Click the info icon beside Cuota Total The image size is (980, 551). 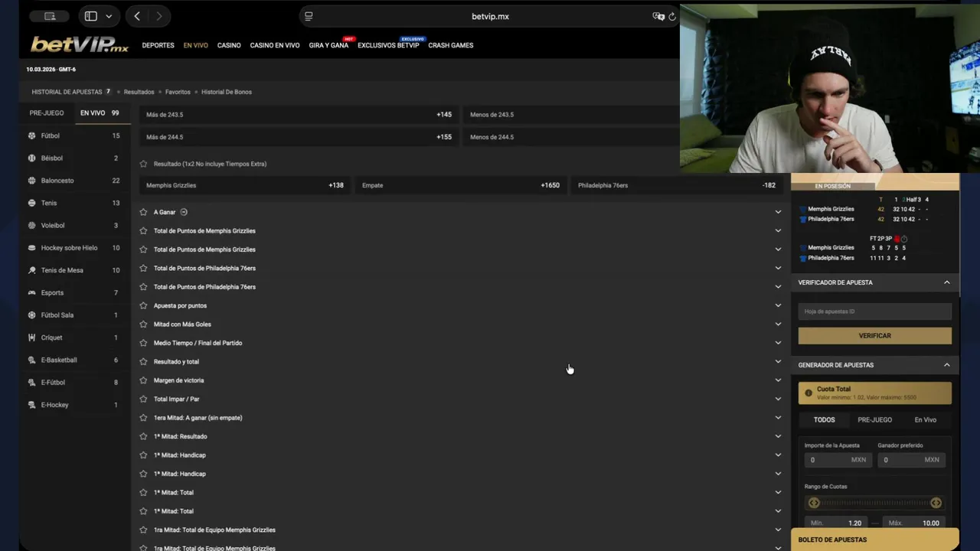pyautogui.click(x=808, y=393)
